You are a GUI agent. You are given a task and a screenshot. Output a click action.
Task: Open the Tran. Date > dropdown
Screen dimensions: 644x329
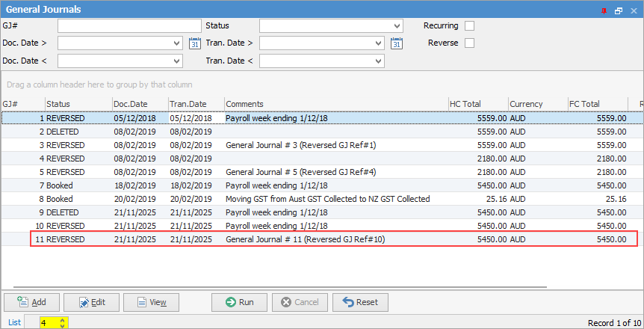pyautogui.click(x=378, y=43)
